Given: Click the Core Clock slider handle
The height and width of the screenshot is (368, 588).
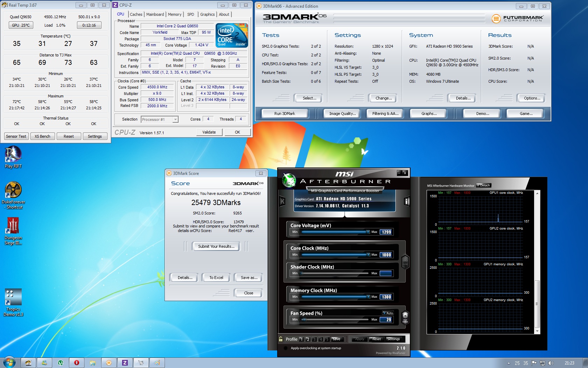Looking at the screenshot, I should pyautogui.click(x=368, y=254).
